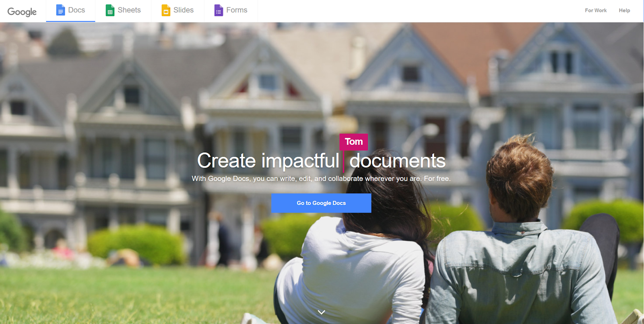
Task: Click the "Create impactful documents" headline
Action: click(321, 161)
